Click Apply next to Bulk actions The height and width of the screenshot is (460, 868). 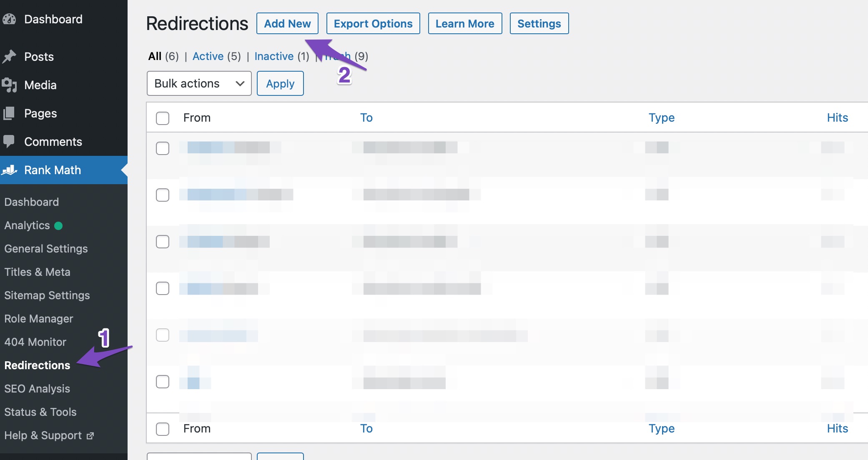click(x=280, y=83)
